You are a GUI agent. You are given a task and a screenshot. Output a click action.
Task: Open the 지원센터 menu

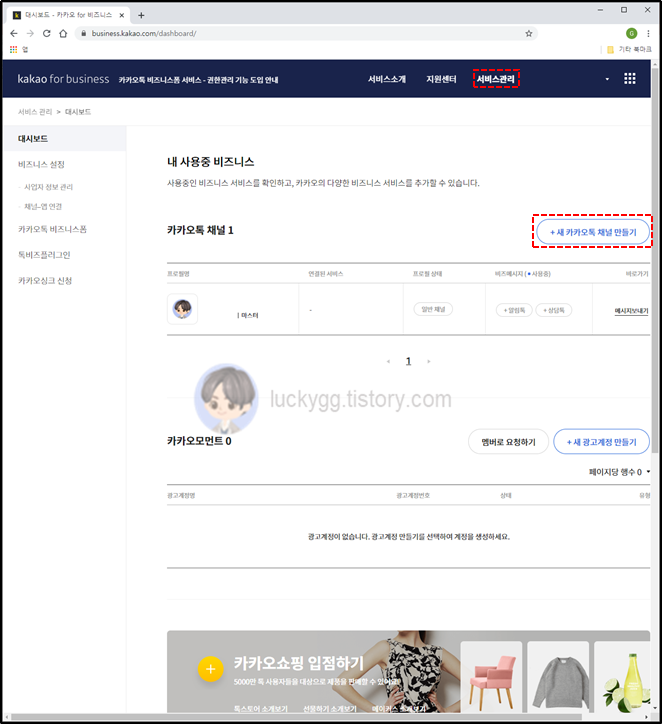pyautogui.click(x=441, y=79)
